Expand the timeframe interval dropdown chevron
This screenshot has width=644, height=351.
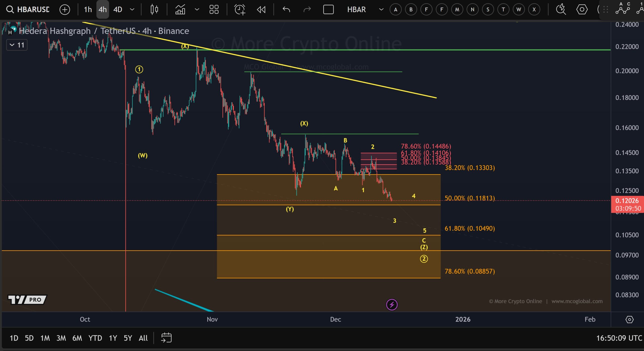tap(132, 10)
